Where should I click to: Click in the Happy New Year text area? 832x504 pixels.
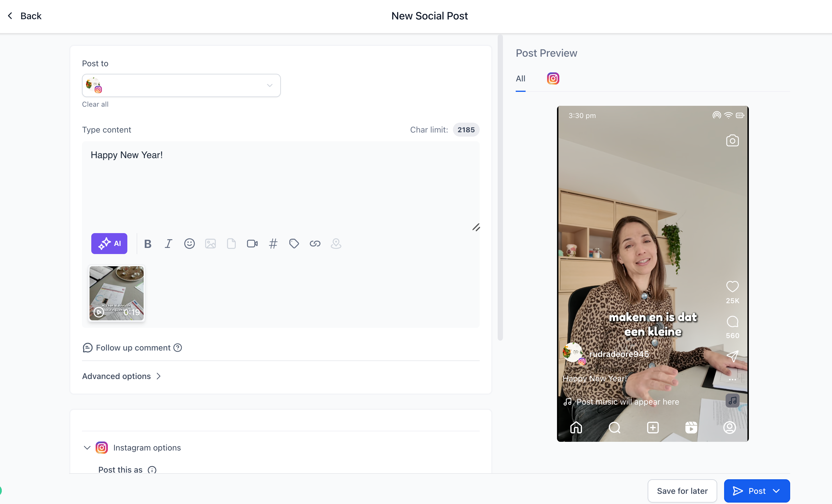pos(281,186)
